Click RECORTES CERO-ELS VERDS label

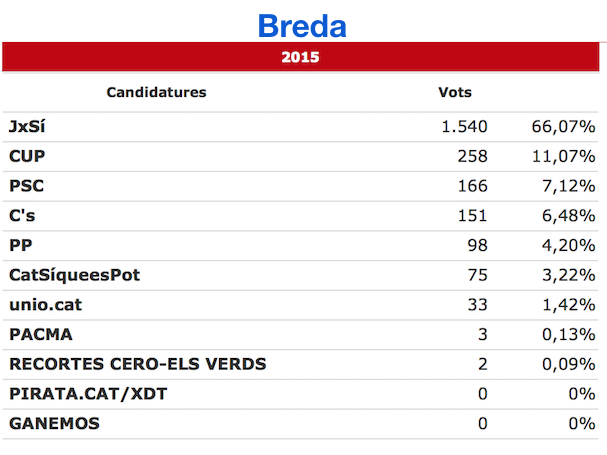(138, 364)
